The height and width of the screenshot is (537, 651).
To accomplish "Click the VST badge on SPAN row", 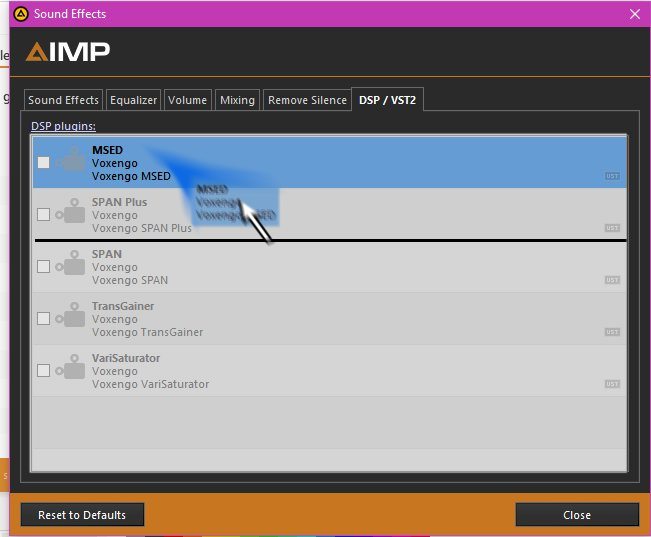I will pyautogui.click(x=612, y=280).
